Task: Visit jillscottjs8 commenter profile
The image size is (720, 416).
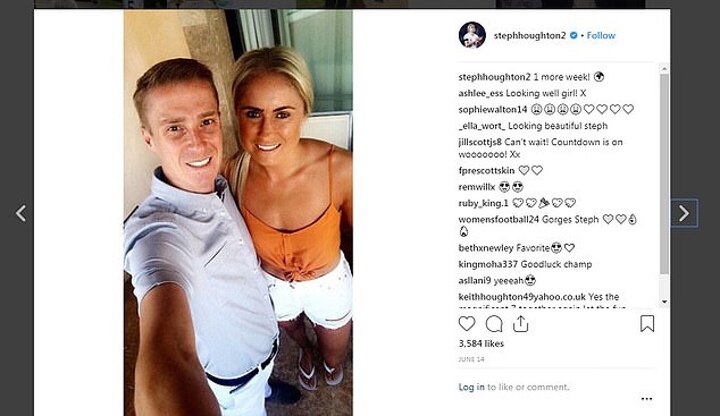Action: [x=480, y=142]
